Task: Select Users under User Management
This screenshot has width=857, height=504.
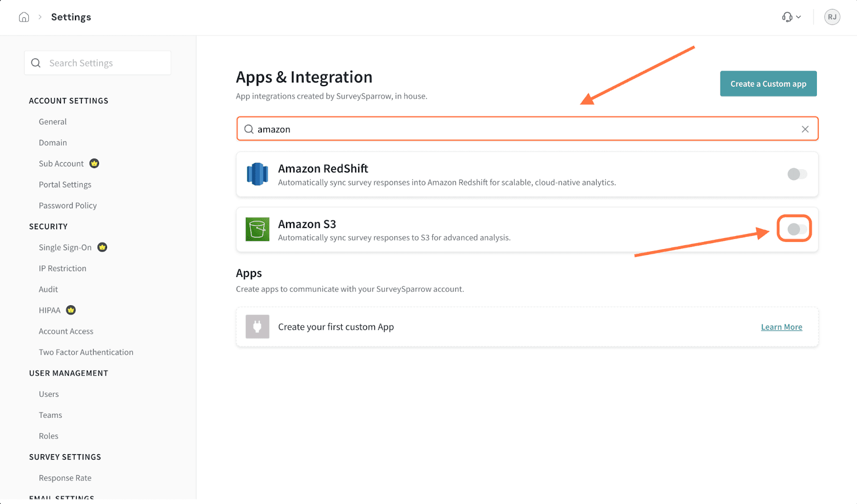Action: (49, 394)
